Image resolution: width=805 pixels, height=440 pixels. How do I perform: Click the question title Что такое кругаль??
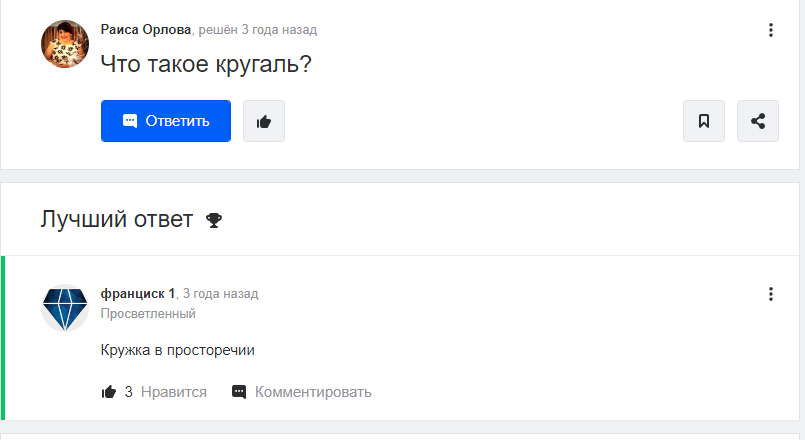206,66
